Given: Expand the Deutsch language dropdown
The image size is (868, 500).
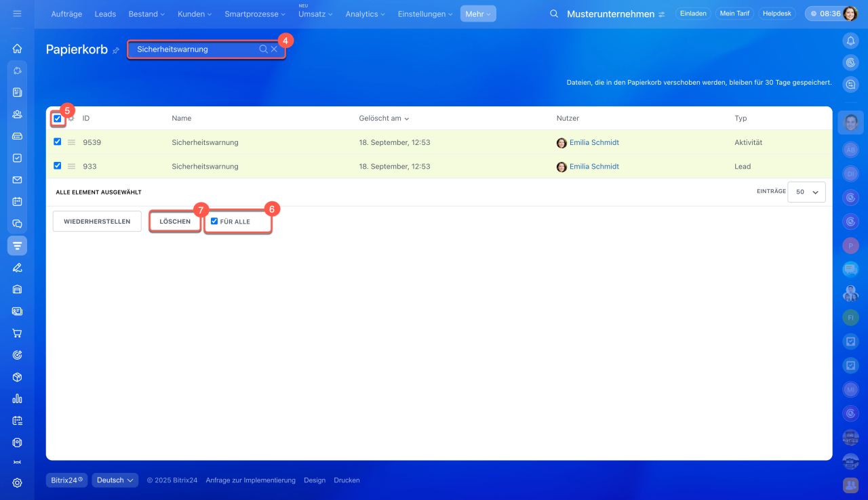Looking at the screenshot, I should coord(115,480).
